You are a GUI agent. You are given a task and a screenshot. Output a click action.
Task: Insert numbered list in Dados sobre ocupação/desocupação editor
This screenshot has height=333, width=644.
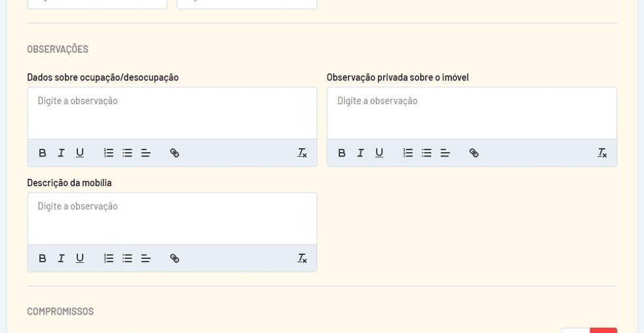point(109,153)
